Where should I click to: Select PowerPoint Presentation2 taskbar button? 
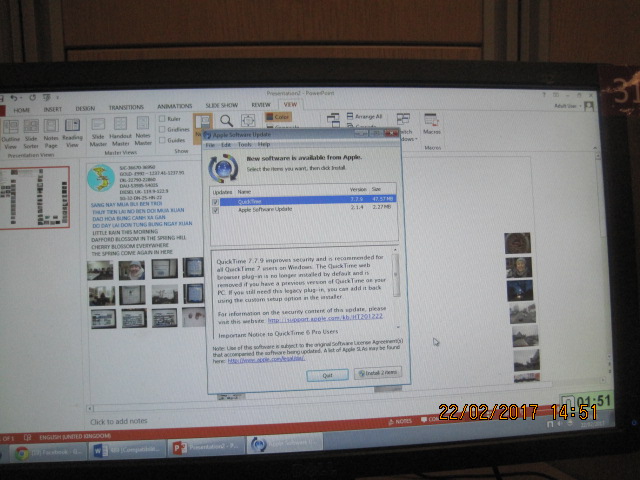[x=206, y=447]
